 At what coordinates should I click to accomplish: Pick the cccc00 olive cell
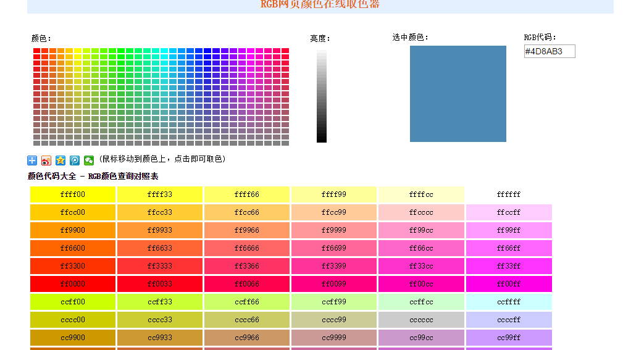click(73, 320)
